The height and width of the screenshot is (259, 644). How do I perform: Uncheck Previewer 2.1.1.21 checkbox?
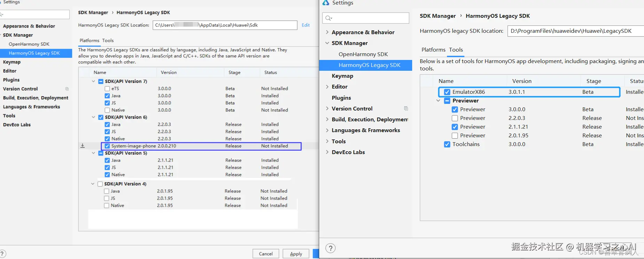tap(455, 127)
